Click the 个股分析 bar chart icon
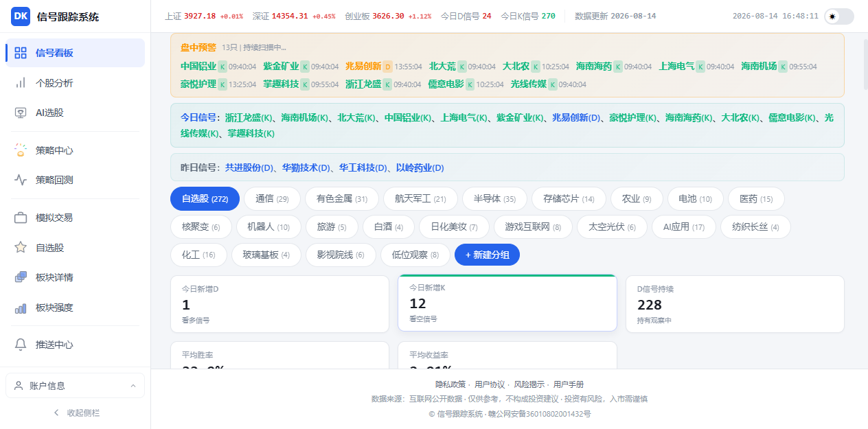The width and height of the screenshot is (868, 429). (21, 82)
